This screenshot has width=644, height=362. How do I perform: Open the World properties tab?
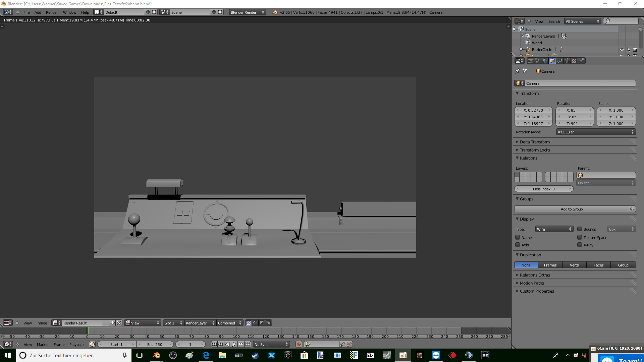pyautogui.click(x=545, y=61)
